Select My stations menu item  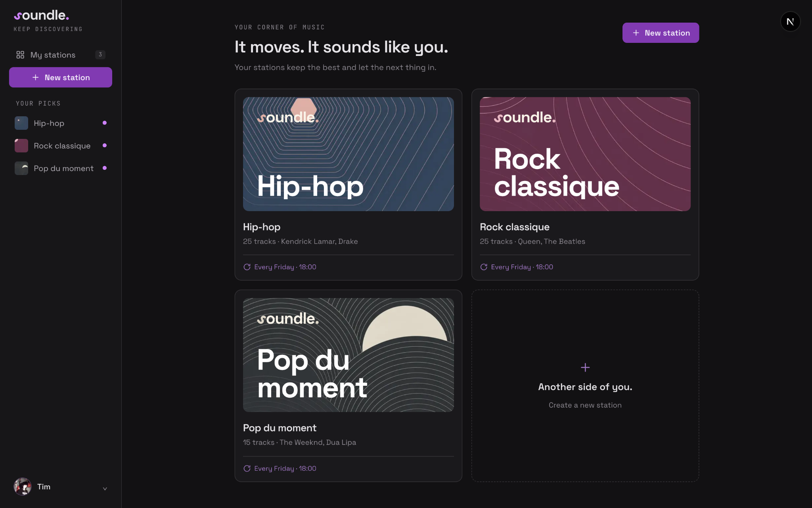[x=60, y=55]
